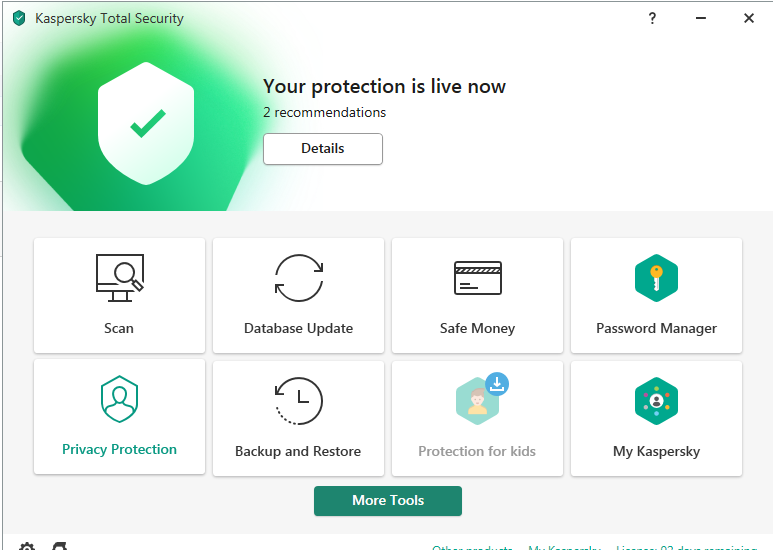Open Help via the question mark
The image size is (773, 550).
[x=652, y=18]
